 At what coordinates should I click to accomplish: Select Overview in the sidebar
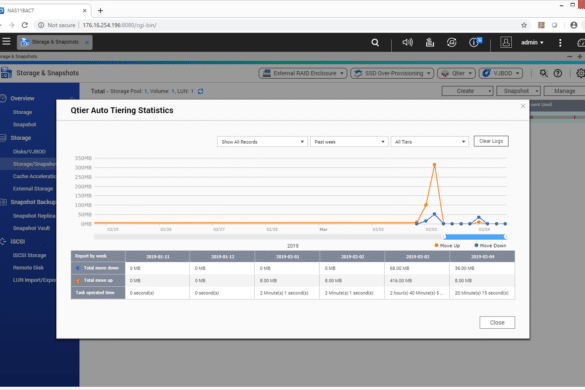22,99
